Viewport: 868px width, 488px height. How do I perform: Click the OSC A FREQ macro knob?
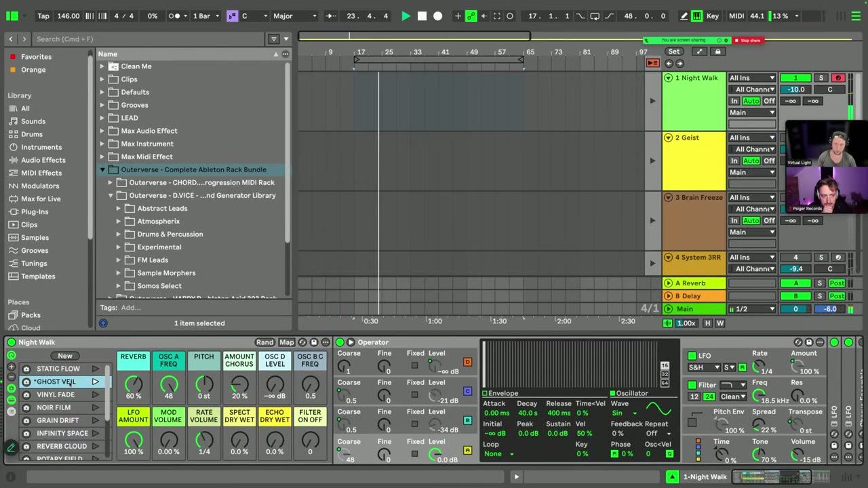pos(169,384)
